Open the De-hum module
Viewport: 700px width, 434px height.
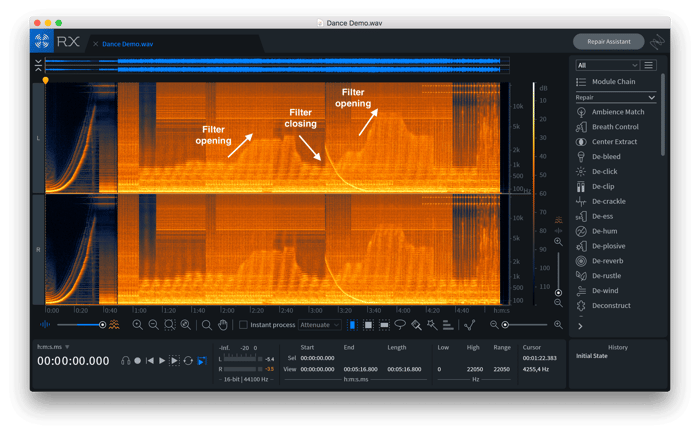[597, 231]
